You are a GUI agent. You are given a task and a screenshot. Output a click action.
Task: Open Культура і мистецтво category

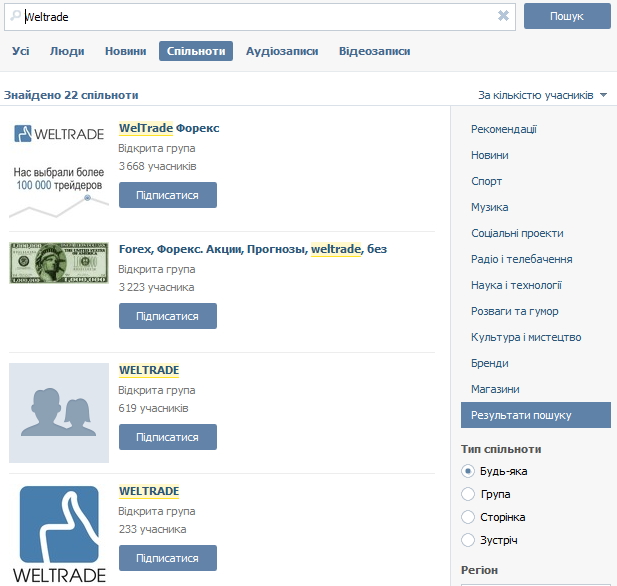tap(526, 337)
